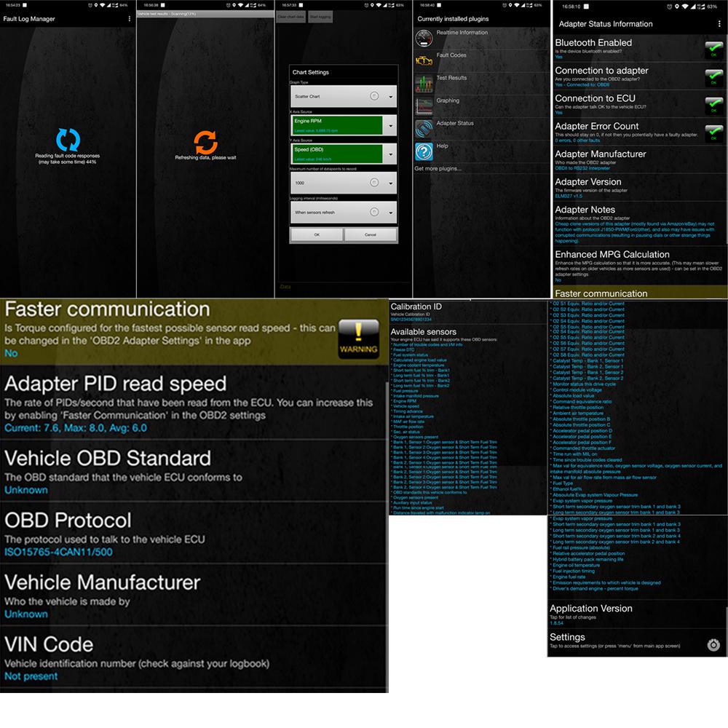Image resolution: width=728 pixels, height=728 pixels.
Task: Tap the Adapter Error Count OK checkmark
Action: (x=713, y=132)
